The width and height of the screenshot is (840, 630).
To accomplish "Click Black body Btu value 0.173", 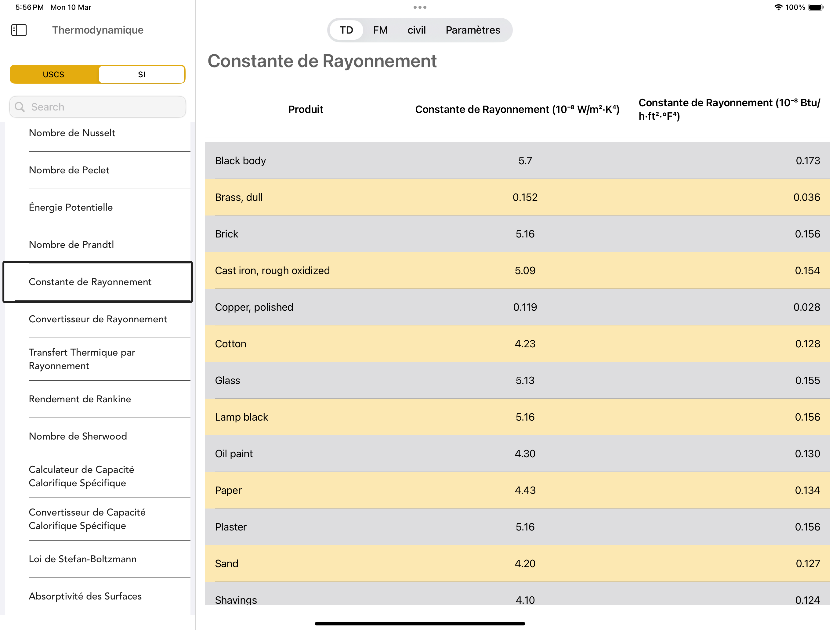I will tap(808, 161).
